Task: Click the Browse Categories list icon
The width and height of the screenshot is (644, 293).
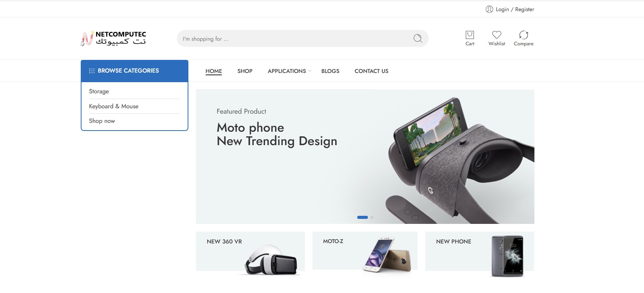Action: [92, 71]
